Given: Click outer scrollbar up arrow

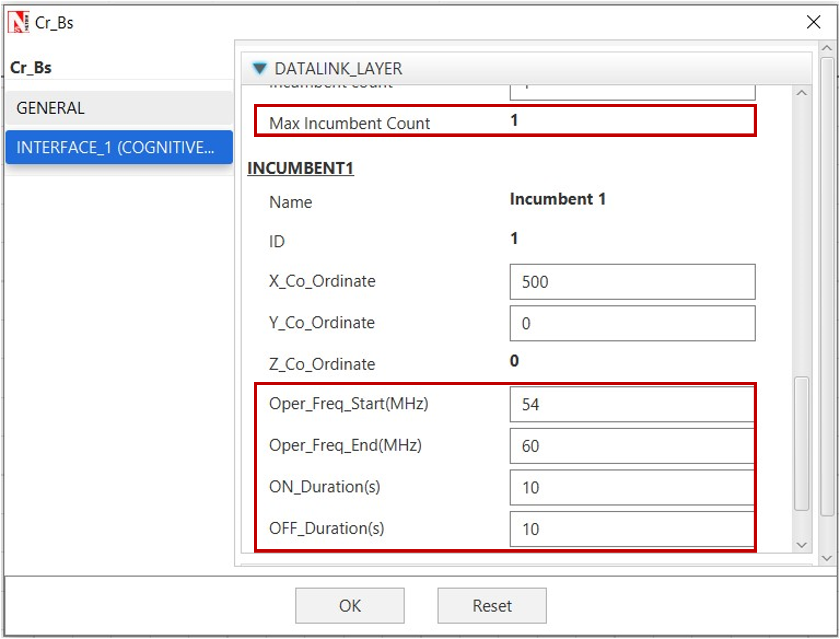Looking at the screenshot, I should pyautogui.click(x=827, y=48).
